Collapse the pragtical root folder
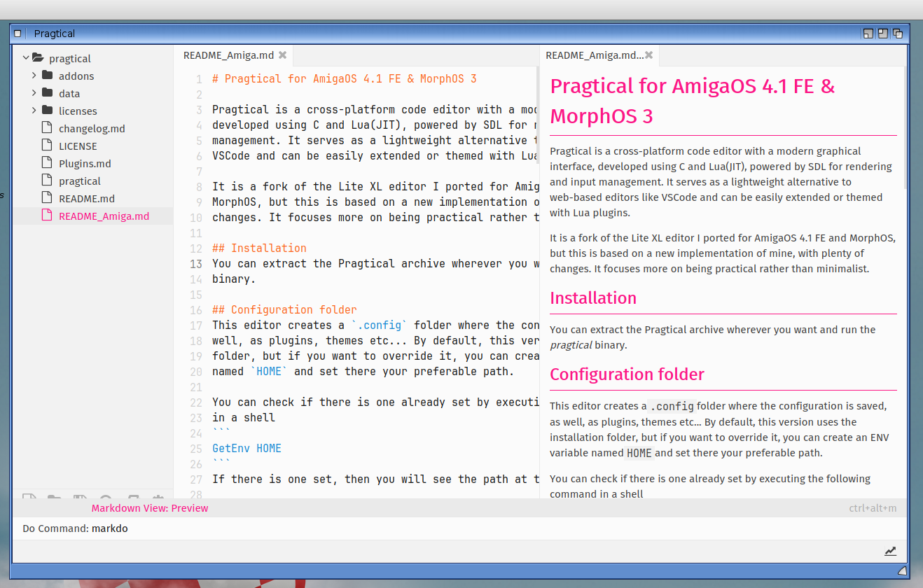The image size is (923, 588). tap(26, 58)
